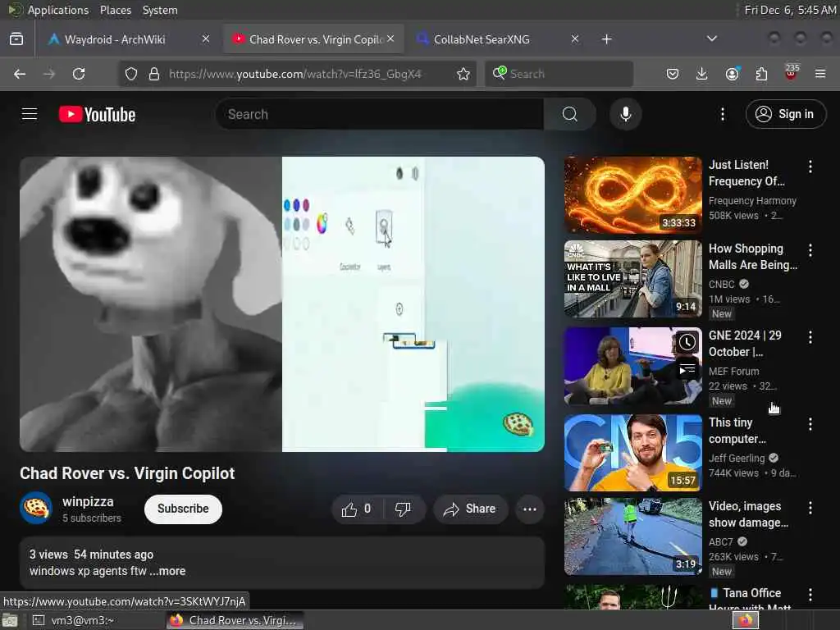Screen dimensions: 840x630
Task: Subscribe to winpizza channel
Action: (183, 509)
